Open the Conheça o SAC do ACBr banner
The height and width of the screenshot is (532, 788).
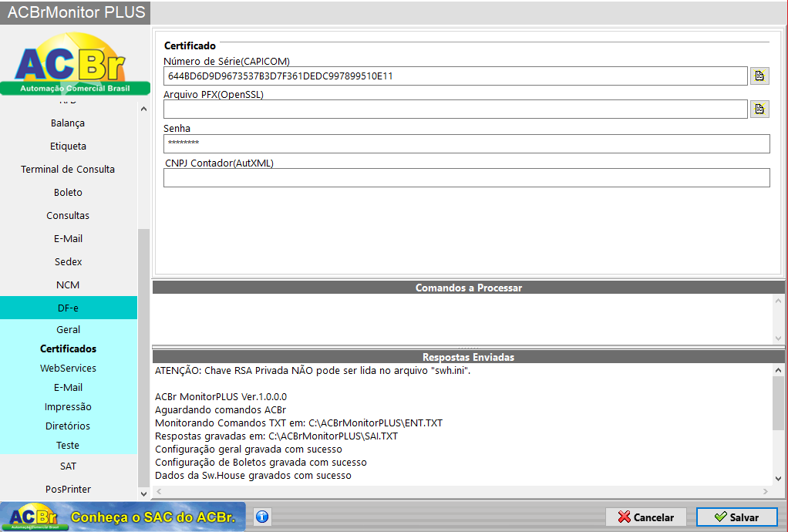(123, 517)
